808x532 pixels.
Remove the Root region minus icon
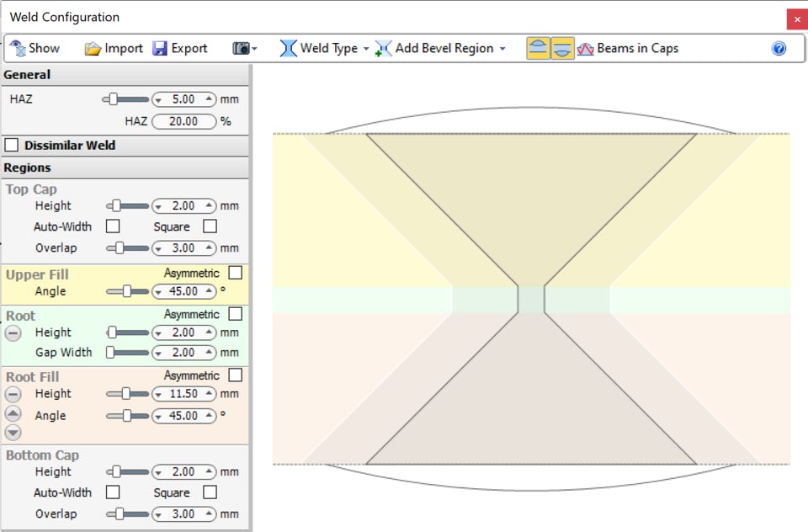[13, 333]
